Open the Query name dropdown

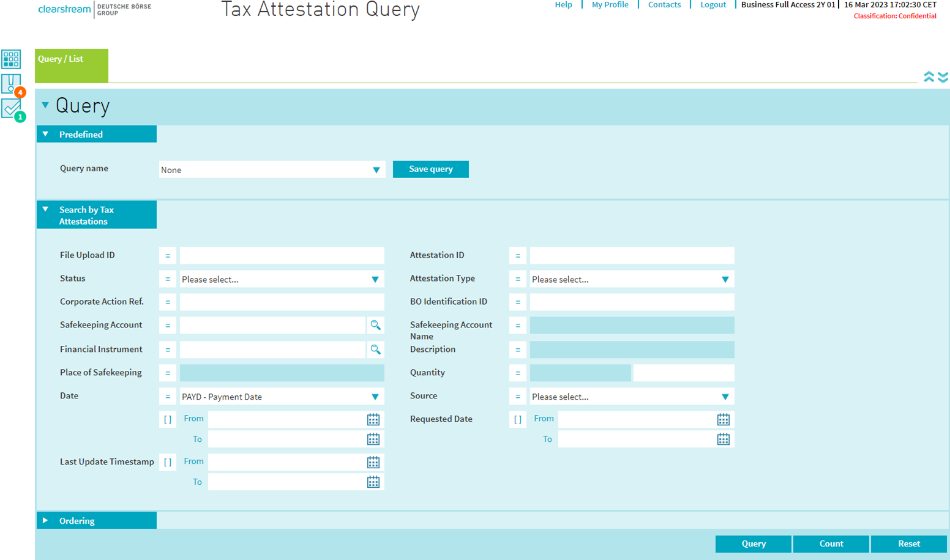[x=271, y=170]
